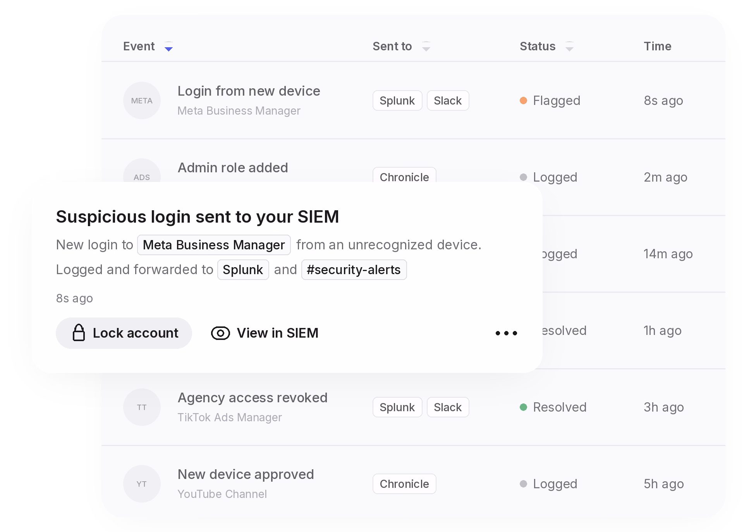Click Chronicle tag in Admin role added row
The image size is (756, 532).
404,175
